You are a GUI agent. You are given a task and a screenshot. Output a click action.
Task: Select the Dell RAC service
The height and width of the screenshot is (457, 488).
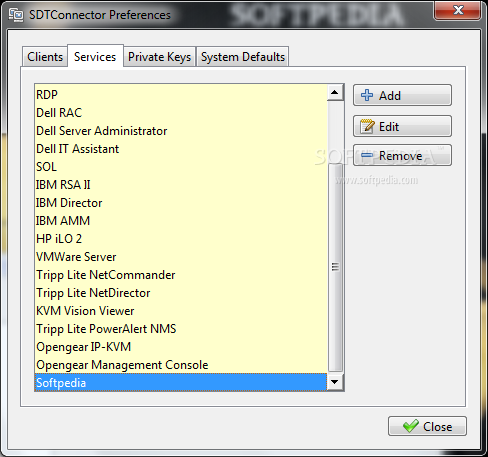[181, 113]
